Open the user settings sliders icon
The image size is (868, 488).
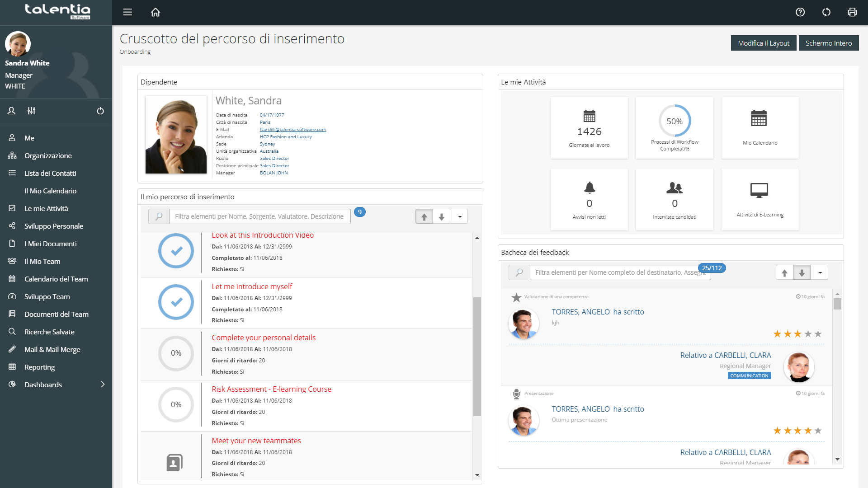[31, 111]
